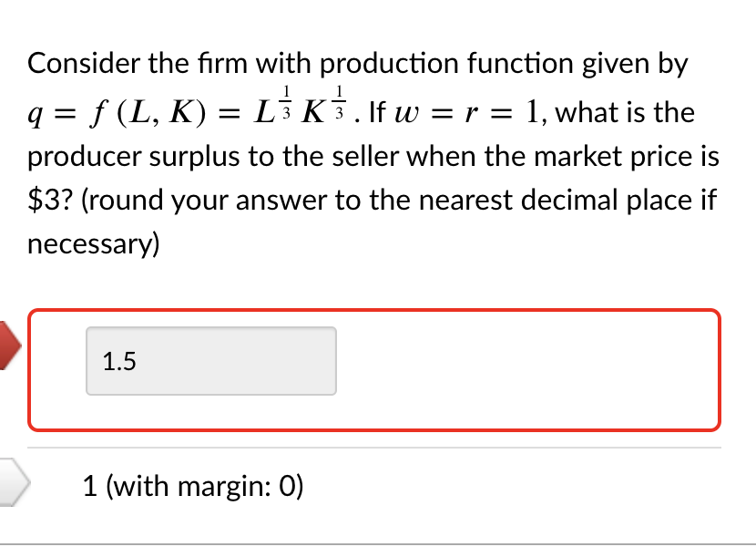The height and width of the screenshot is (547, 756).
Task: Click the border of the red response frame
Action: point(375,311)
